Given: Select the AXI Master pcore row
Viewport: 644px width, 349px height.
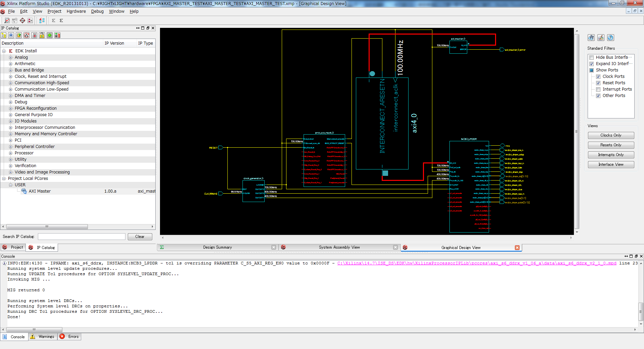Looking at the screenshot, I should point(78,191).
